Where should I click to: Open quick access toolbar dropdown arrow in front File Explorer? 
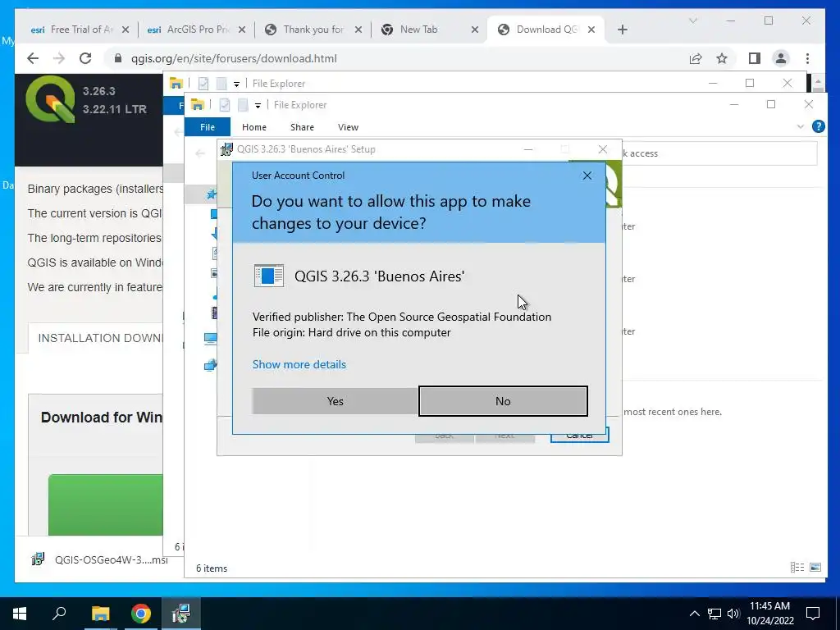pos(258,106)
